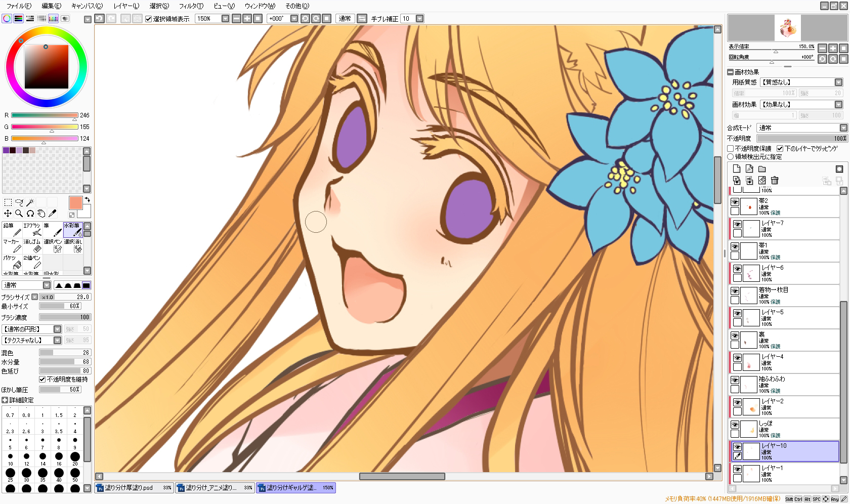Open the 通常の円形 brush shape dropdown

pyautogui.click(x=57, y=329)
